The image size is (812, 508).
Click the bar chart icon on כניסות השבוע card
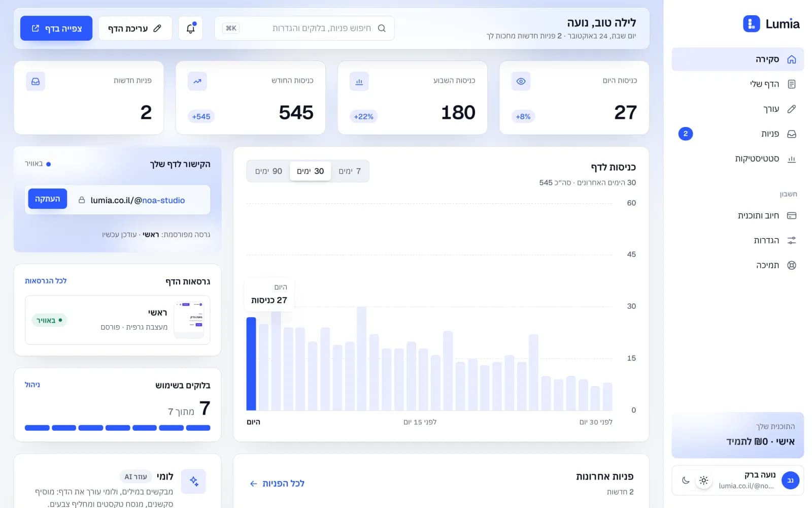click(359, 81)
